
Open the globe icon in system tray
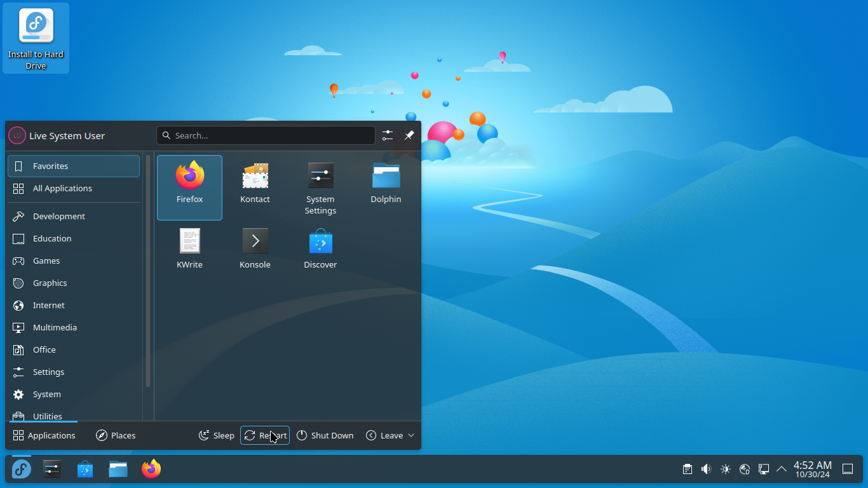745,470
